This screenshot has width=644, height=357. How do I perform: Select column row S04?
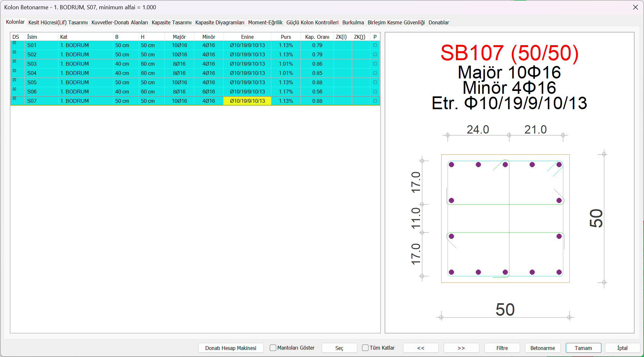[195, 73]
